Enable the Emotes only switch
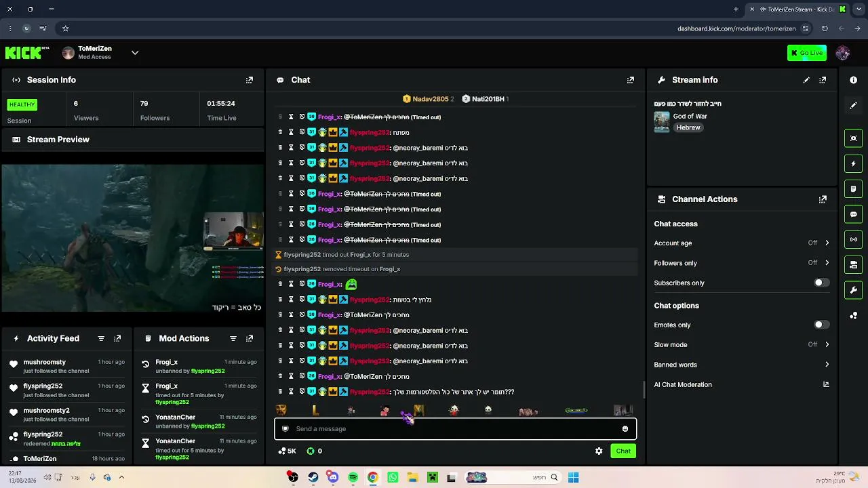The height and width of the screenshot is (488, 868). [x=821, y=325]
